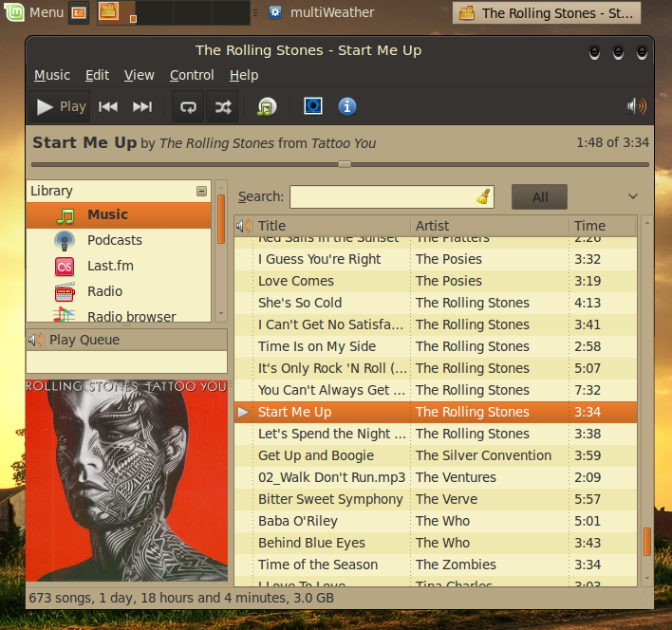Expand the search options chevron
This screenshot has width=672, height=630.
632,196
